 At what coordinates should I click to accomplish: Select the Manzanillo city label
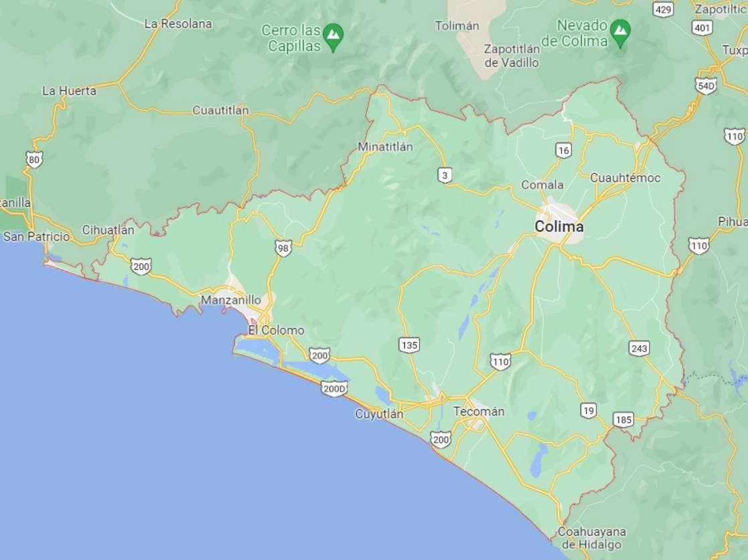(231, 300)
